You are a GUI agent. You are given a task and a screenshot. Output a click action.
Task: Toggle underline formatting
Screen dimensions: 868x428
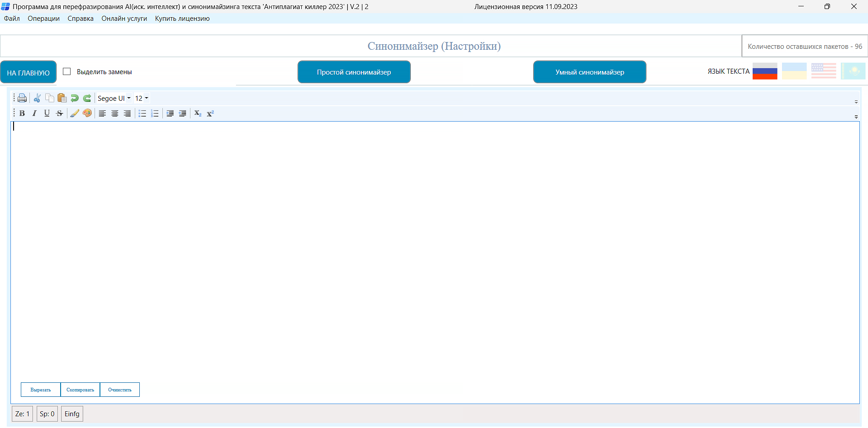click(47, 113)
